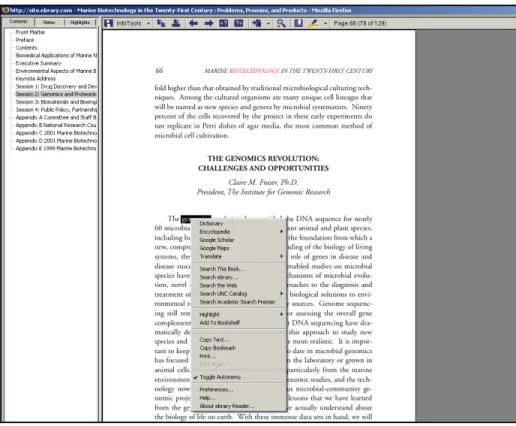This screenshot has width=516, height=426.
Task: Open Appendix A Committee and Staff entry
Action: point(56,117)
